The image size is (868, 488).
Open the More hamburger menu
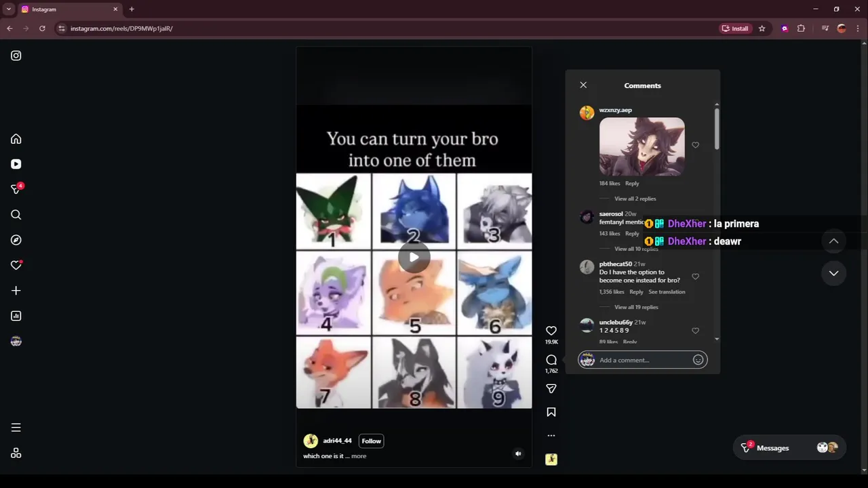pyautogui.click(x=16, y=428)
